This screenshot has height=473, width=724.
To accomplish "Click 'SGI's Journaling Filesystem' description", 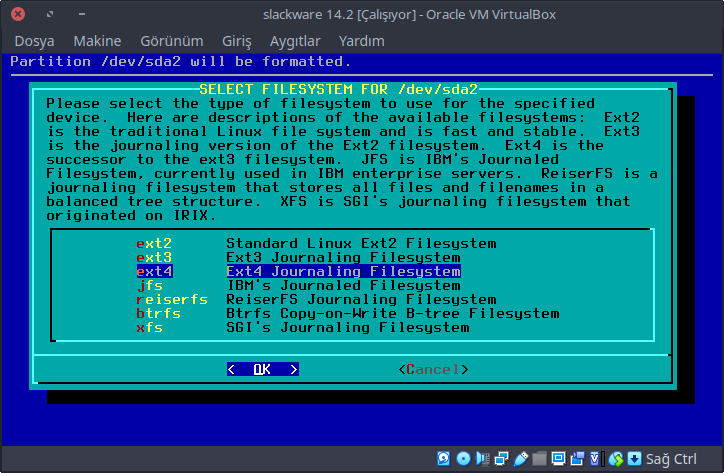I will click(x=348, y=327).
